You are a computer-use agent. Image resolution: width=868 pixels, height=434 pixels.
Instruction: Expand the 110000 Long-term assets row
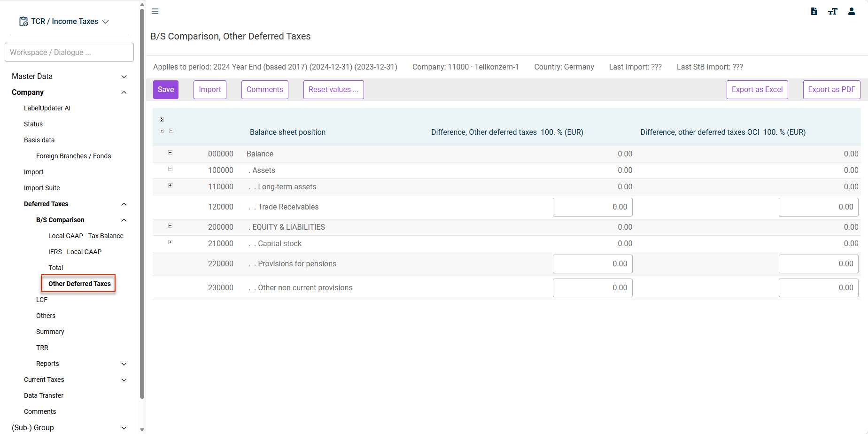pyautogui.click(x=170, y=185)
